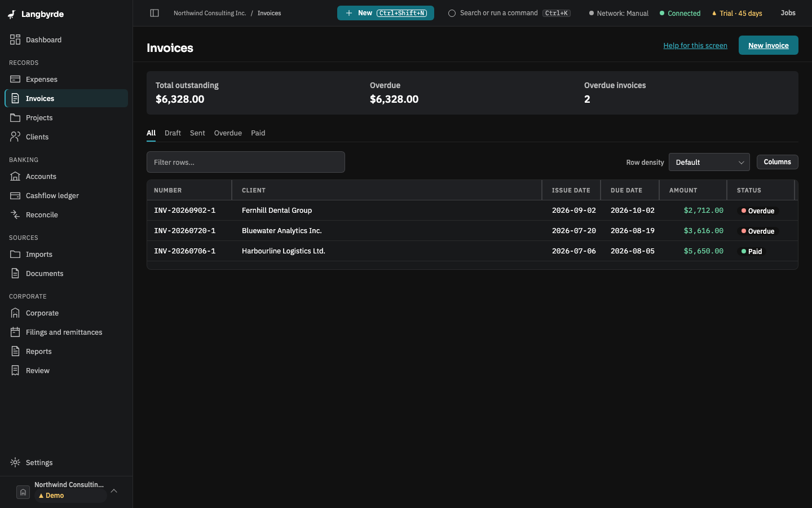Click the Review receipt icon
This screenshot has width=812, height=508.
15,370
